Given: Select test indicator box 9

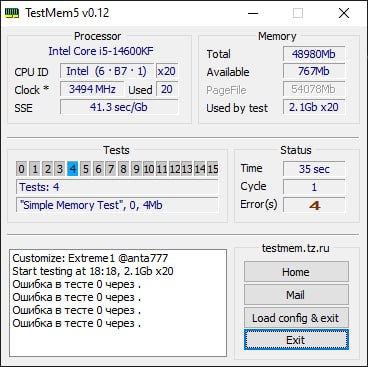Looking at the screenshot, I should [136, 169].
